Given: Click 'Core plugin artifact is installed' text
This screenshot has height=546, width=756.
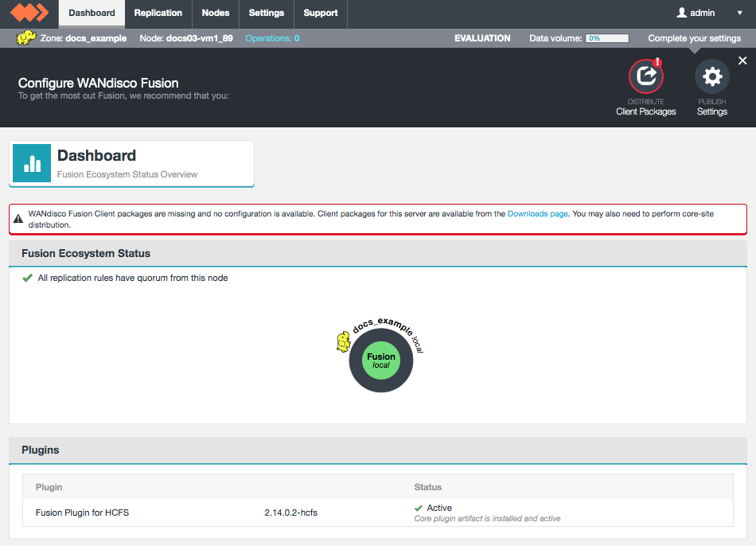Looking at the screenshot, I should (x=487, y=518).
